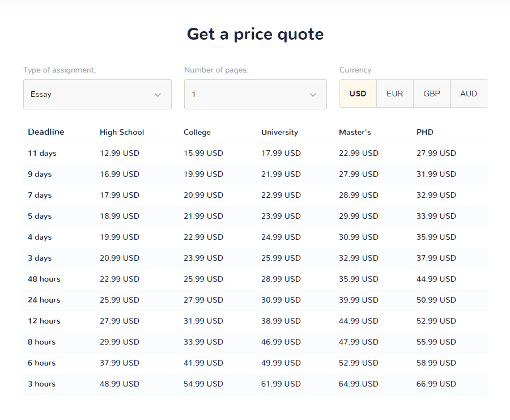Screen dimensions: 510x420
Task: Switch currency to EUR
Action: (x=395, y=94)
